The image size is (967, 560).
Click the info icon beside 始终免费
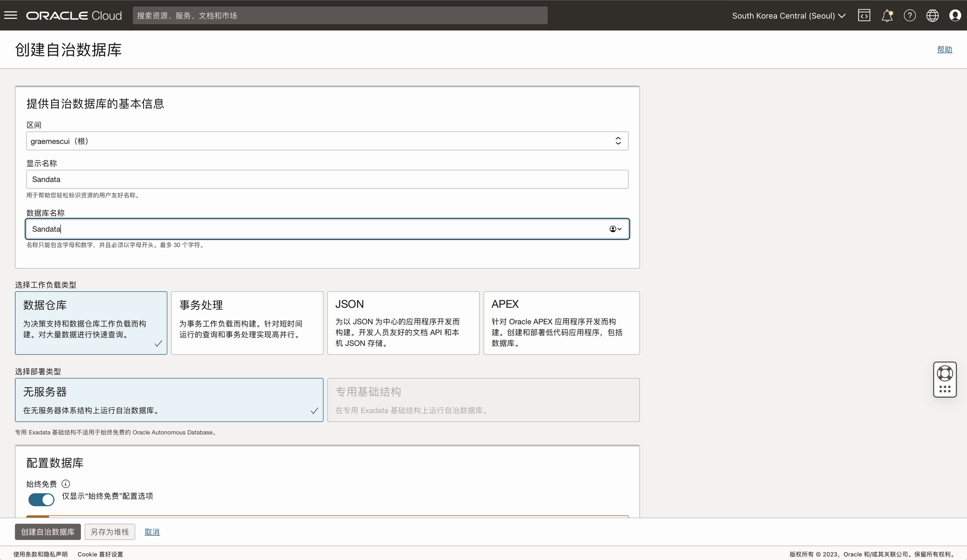(x=66, y=484)
